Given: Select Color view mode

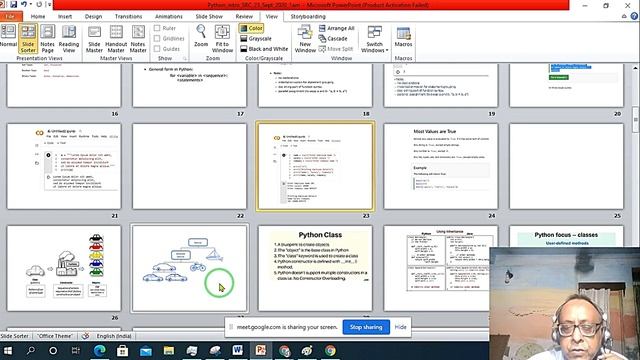Looking at the screenshot, I should coord(251,28).
